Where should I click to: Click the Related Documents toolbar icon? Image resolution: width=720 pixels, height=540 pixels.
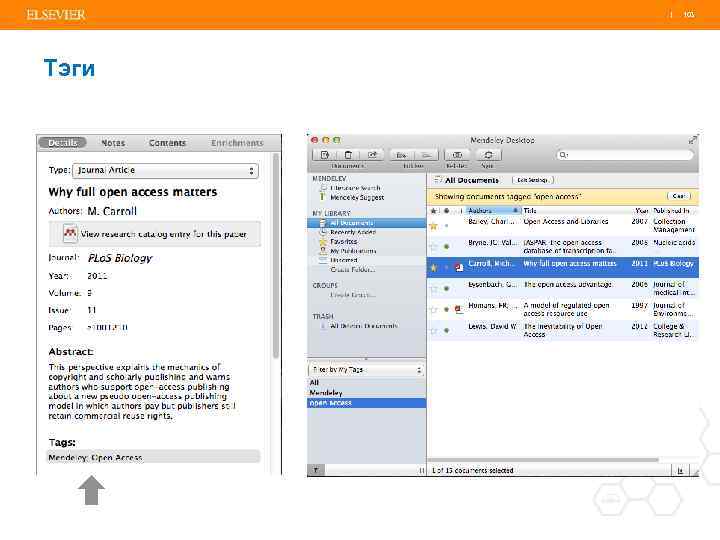457,155
